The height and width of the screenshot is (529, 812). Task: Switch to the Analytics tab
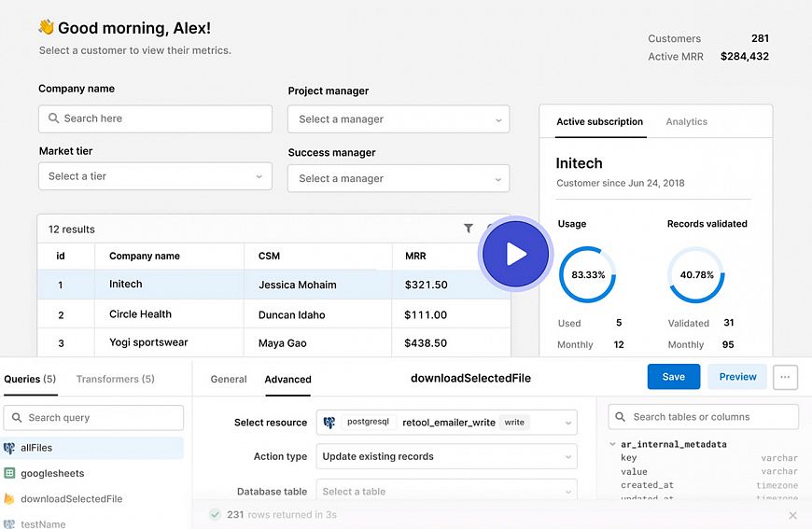(686, 121)
